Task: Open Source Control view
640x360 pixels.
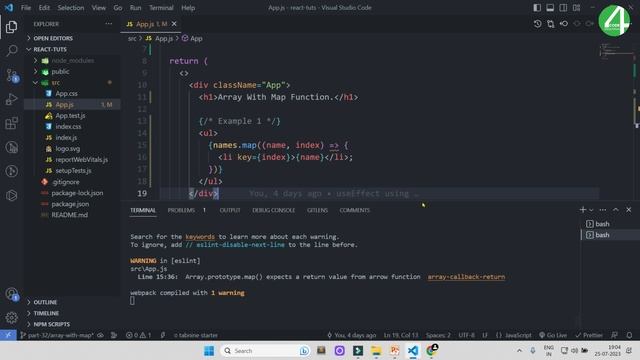Action: point(11,76)
